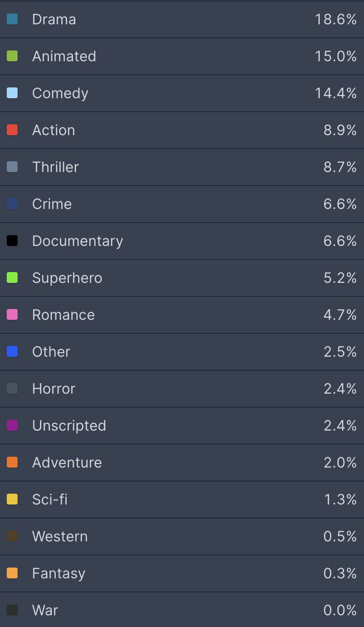Click the 18.6% Drama percentage value
Viewport: 364px width, 627px height.
(336, 19)
